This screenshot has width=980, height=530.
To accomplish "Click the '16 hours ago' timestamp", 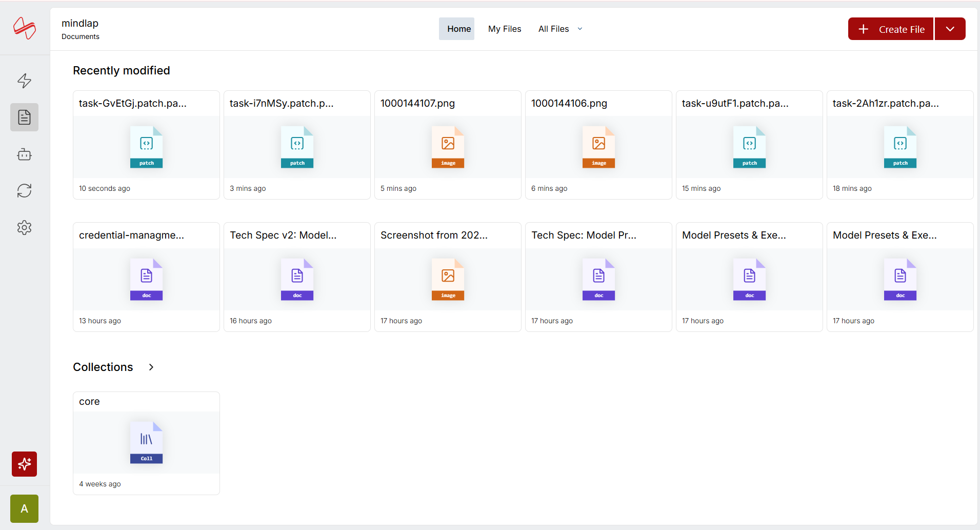I will (x=251, y=321).
